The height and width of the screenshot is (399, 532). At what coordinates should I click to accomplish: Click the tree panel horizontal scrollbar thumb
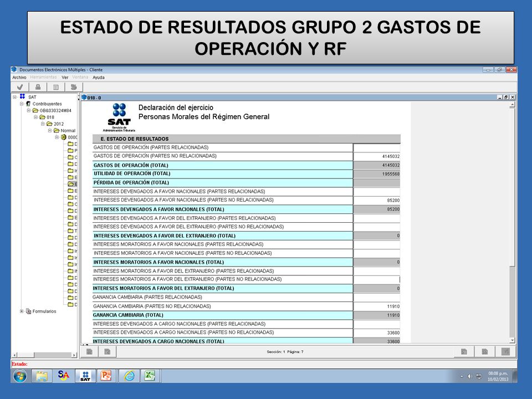click(x=26, y=355)
